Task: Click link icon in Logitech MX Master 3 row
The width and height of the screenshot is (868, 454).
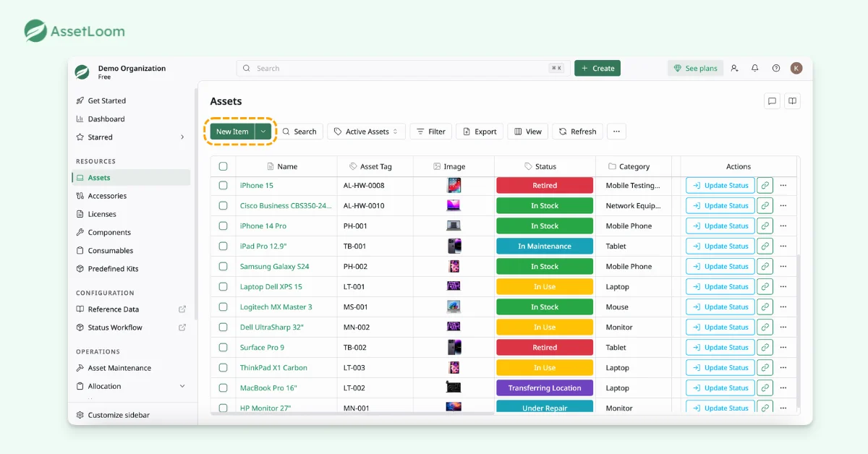Action: 765,307
